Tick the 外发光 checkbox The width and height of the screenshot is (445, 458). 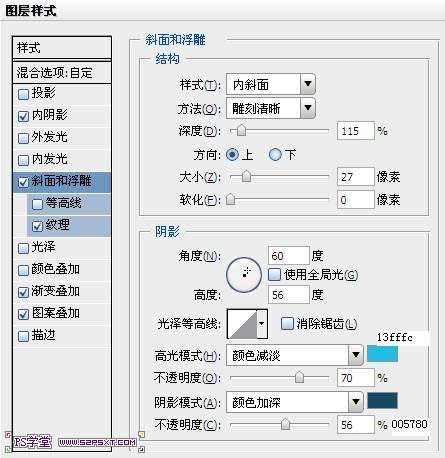point(23,138)
